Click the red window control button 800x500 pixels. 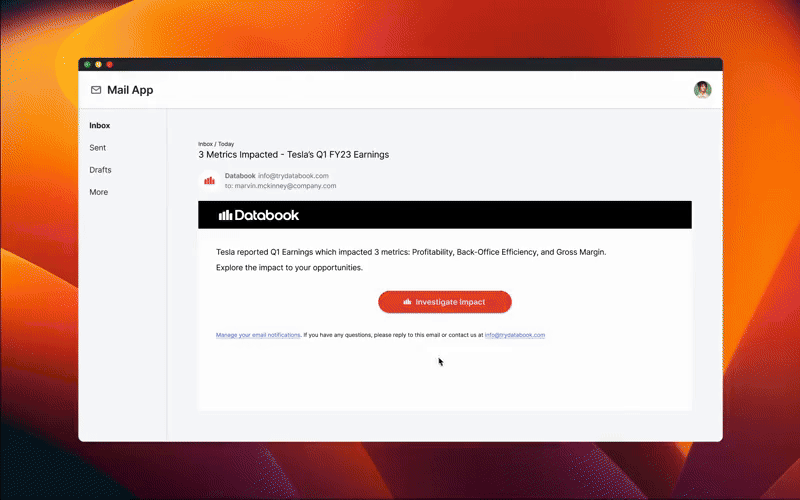110,64
